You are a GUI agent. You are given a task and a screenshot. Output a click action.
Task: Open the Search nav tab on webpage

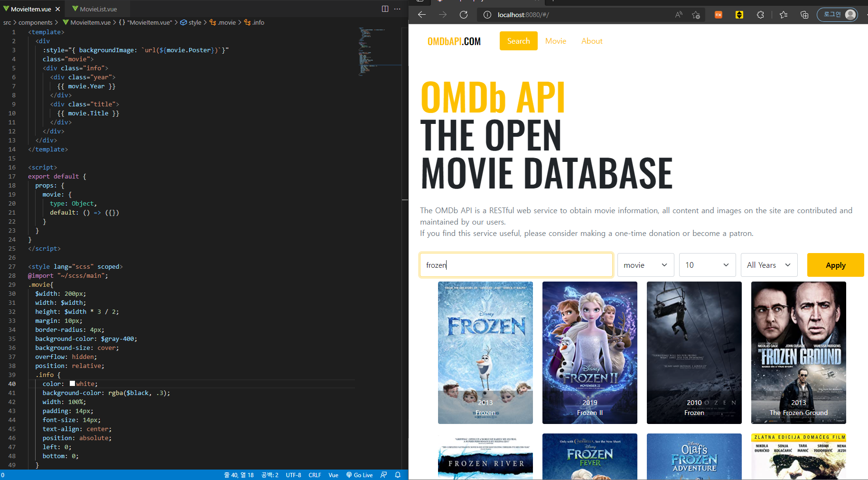(x=518, y=41)
